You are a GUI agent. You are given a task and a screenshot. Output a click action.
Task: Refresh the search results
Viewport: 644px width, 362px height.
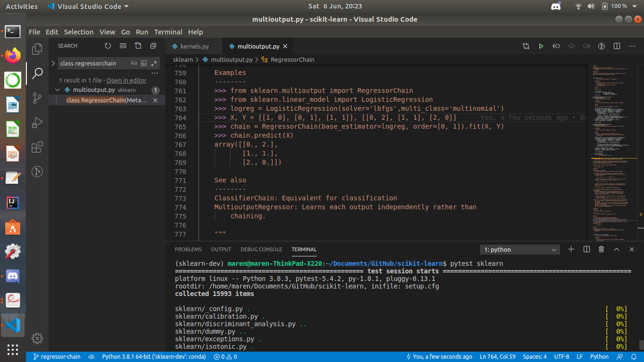tap(108, 46)
